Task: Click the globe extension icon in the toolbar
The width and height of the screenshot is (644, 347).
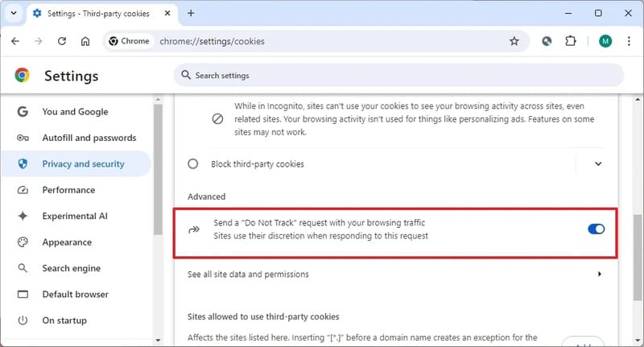Action: pyautogui.click(x=547, y=41)
